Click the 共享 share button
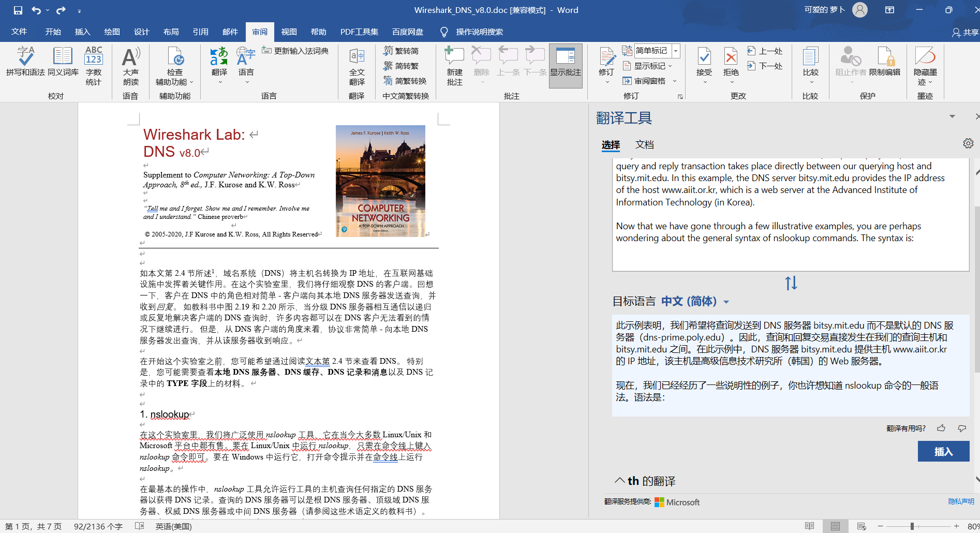980x533 pixels. click(966, 32)
